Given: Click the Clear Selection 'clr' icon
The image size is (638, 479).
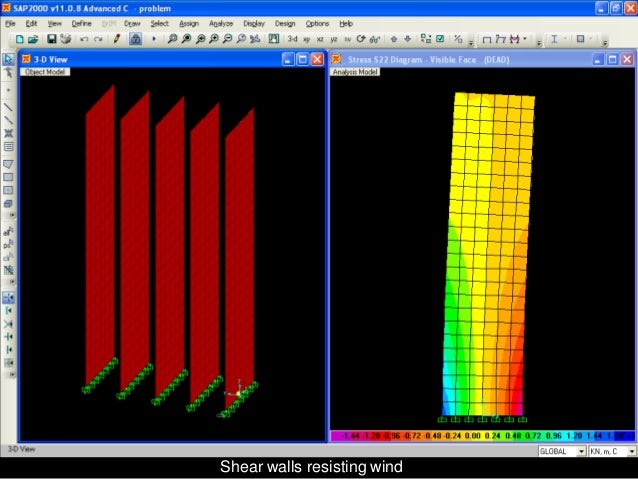Looking at the screenshot, I should coord(8,258).
